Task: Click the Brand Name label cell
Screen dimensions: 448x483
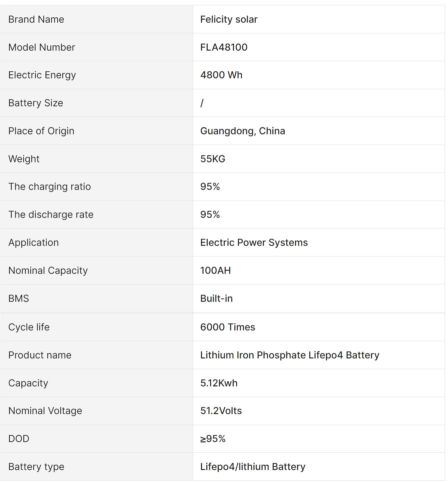Action: point(97,19)
